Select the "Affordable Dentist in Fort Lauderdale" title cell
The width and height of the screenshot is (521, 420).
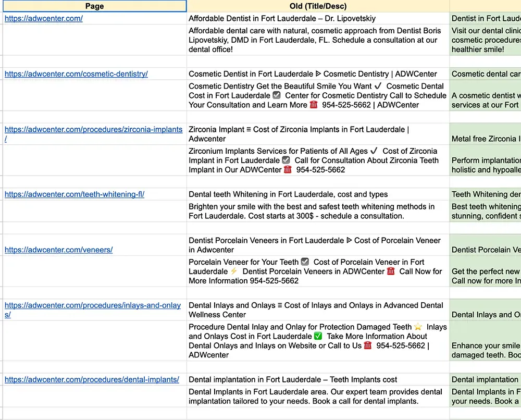pyautogui.click(x=318, y=18)
